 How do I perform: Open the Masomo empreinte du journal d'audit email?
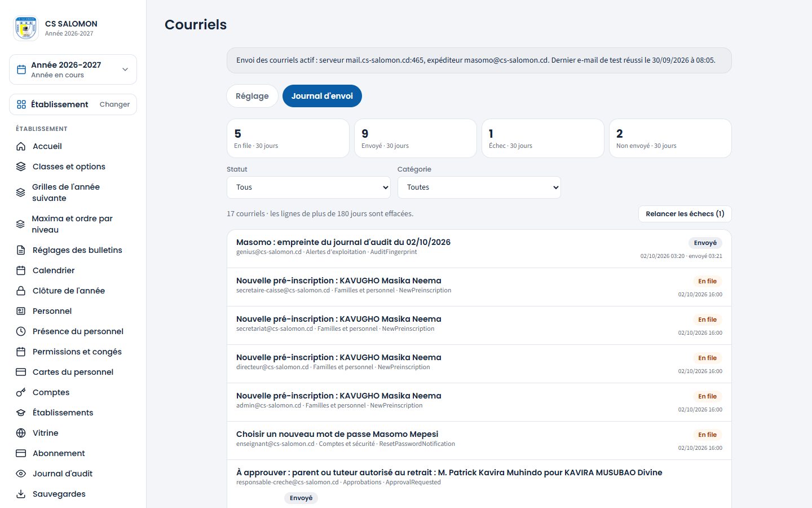[479, 249]
